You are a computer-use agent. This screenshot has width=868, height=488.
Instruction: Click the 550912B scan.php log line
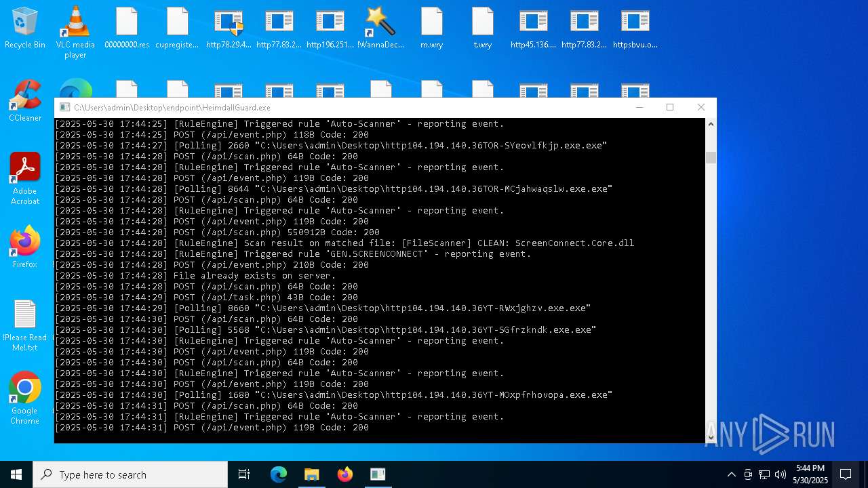click(x=217, y=232)
